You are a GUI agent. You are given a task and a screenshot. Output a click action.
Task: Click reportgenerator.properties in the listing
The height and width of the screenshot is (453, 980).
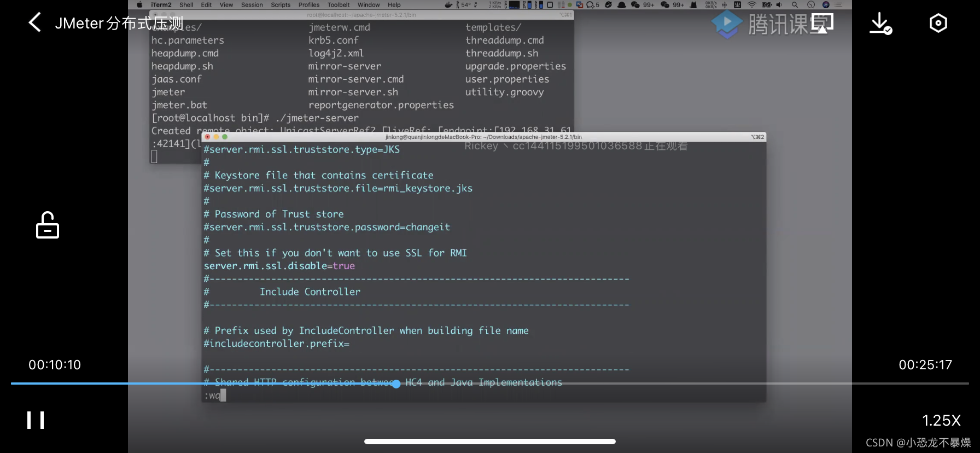[x=381, y=105]
